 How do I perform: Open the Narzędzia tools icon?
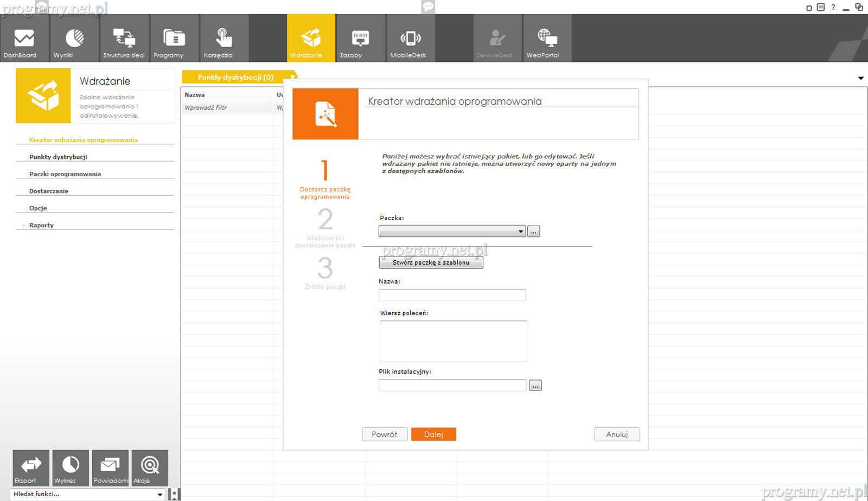(224, 39)
